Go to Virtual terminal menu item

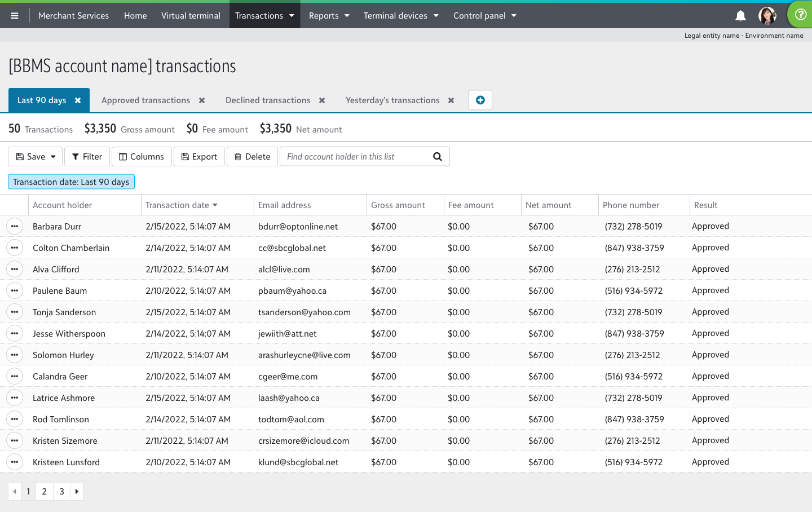pos(191,15)
